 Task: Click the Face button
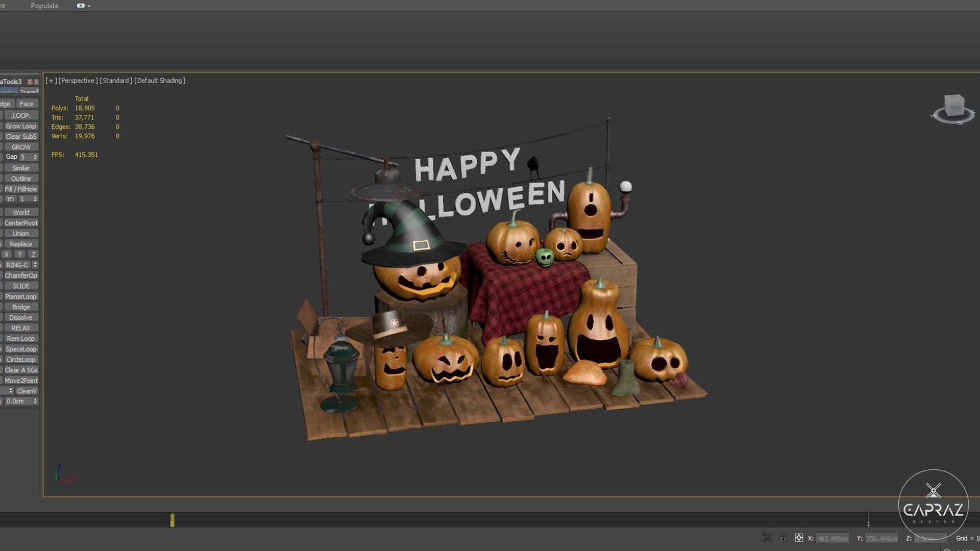[27, 104]
